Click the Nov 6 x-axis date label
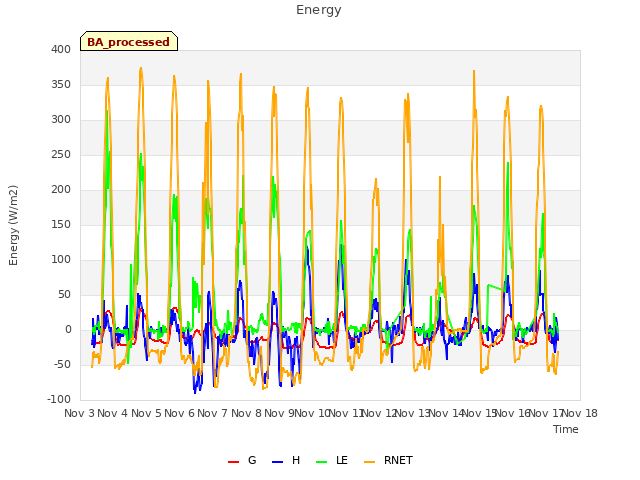 179,413
